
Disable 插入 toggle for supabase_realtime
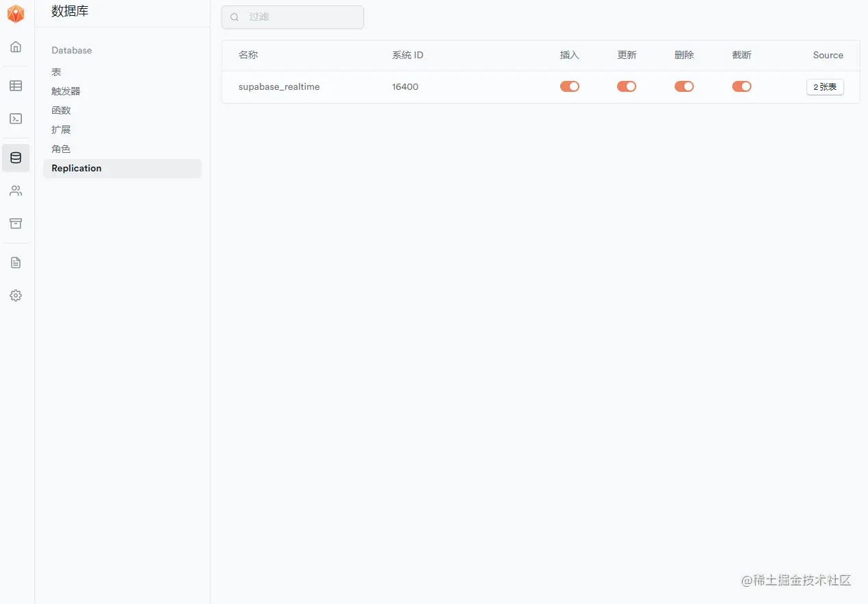[x=570, y=86]
